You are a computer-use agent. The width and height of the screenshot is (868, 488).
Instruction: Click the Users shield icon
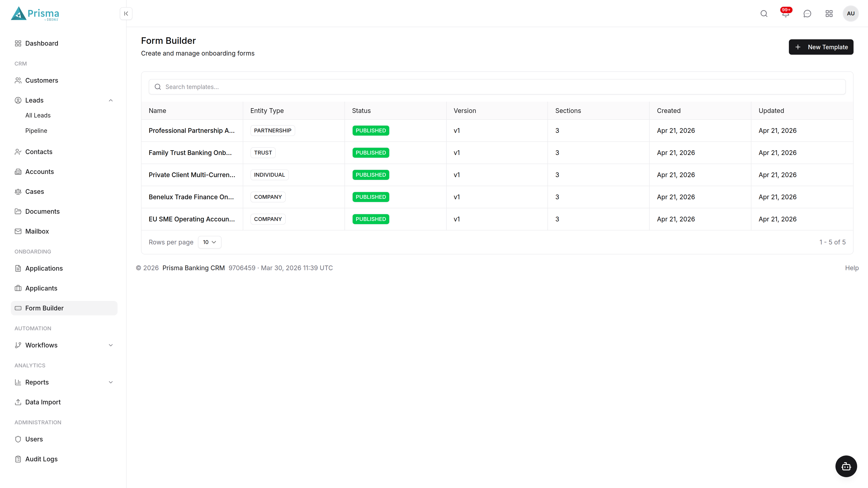18,439
